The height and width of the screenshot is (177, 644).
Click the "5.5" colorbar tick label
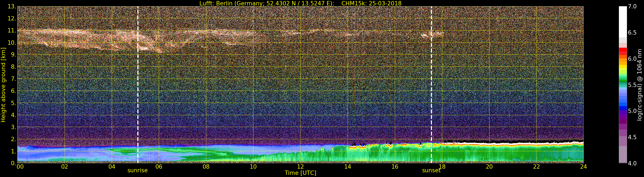[632, 85]
